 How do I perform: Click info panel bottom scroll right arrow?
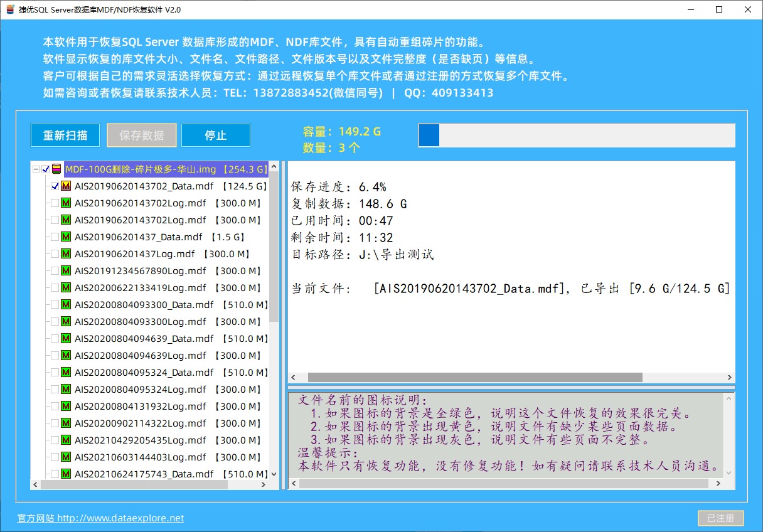718,484
